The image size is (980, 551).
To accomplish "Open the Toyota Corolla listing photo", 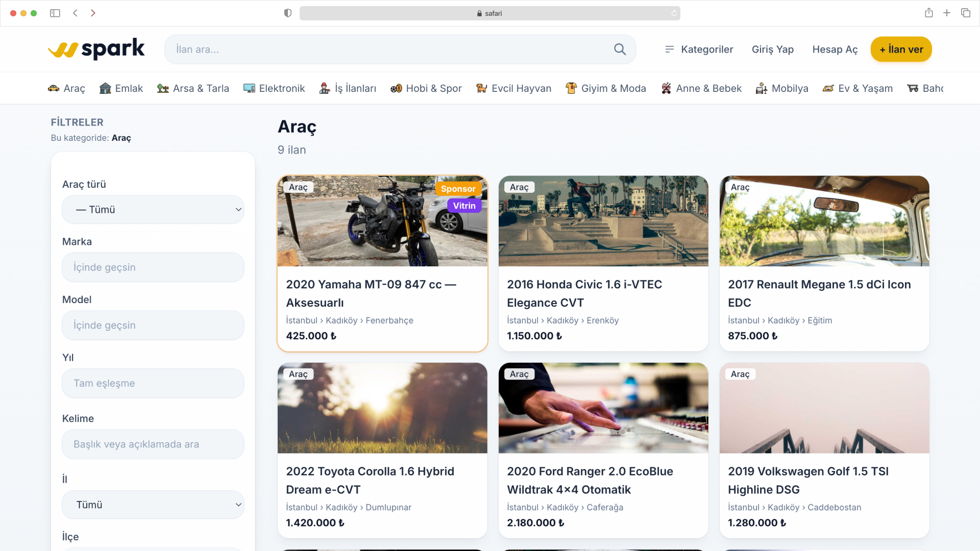I will (382, 408).
